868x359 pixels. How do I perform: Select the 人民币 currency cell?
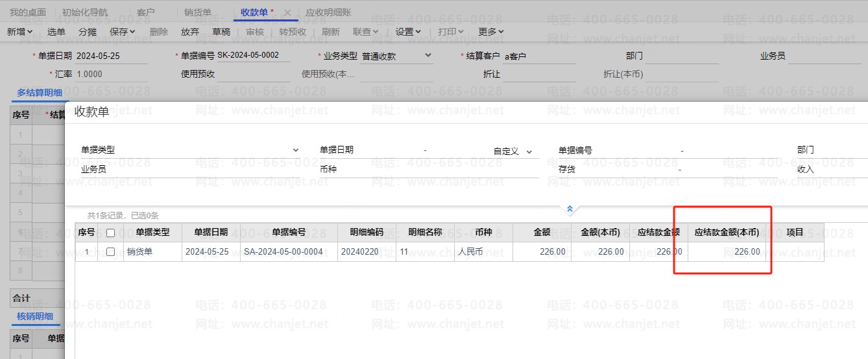[483, 251]
